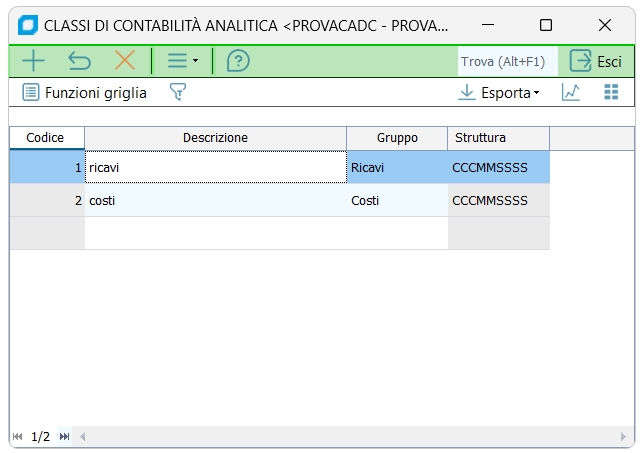The height and width of the screenshot is (453, 642).
Task: Expand the hamburger menu dropdown
Action: (182, 61)
